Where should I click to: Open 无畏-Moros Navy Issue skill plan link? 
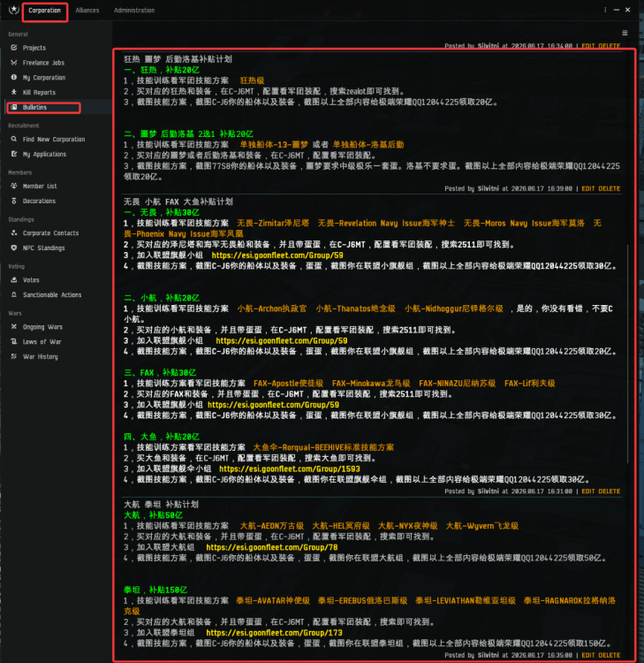(x=524, y=224)
